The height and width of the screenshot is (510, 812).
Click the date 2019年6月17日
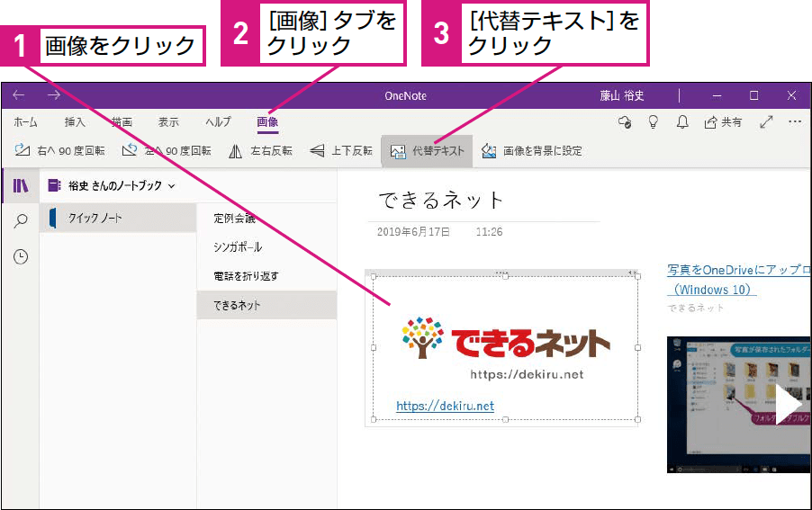pos(413,232)
